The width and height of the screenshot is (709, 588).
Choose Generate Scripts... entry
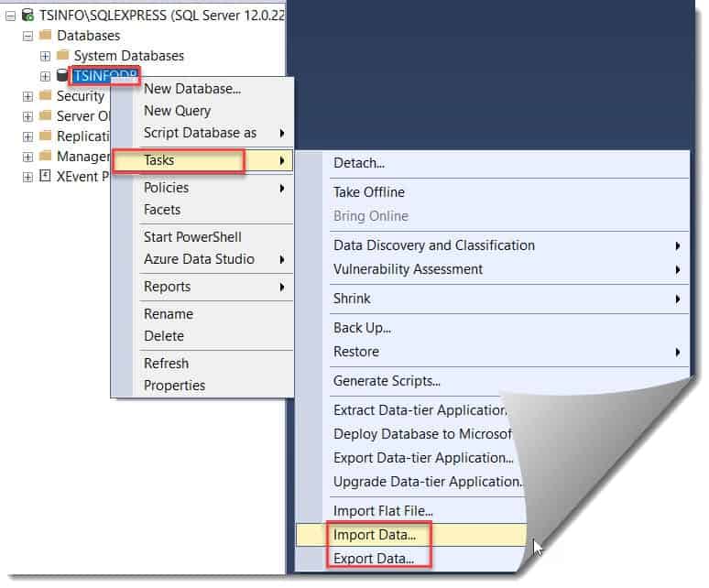click(387, 381)
